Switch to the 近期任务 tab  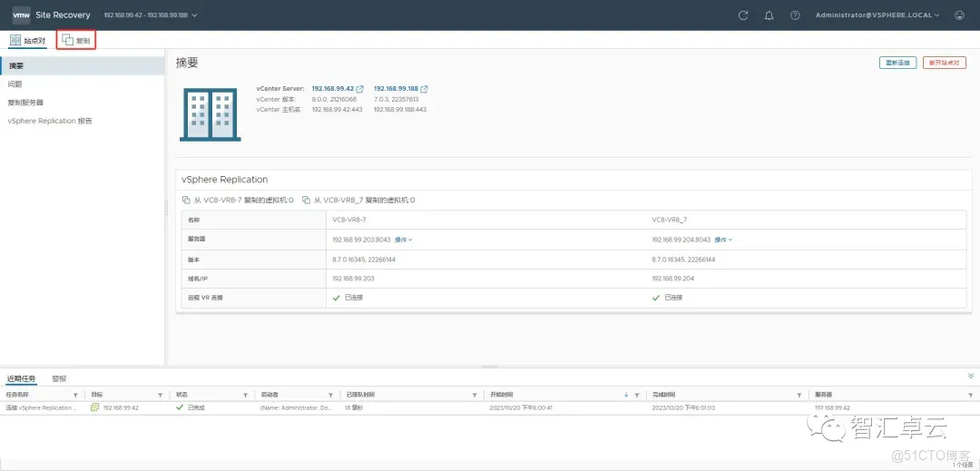21,378
